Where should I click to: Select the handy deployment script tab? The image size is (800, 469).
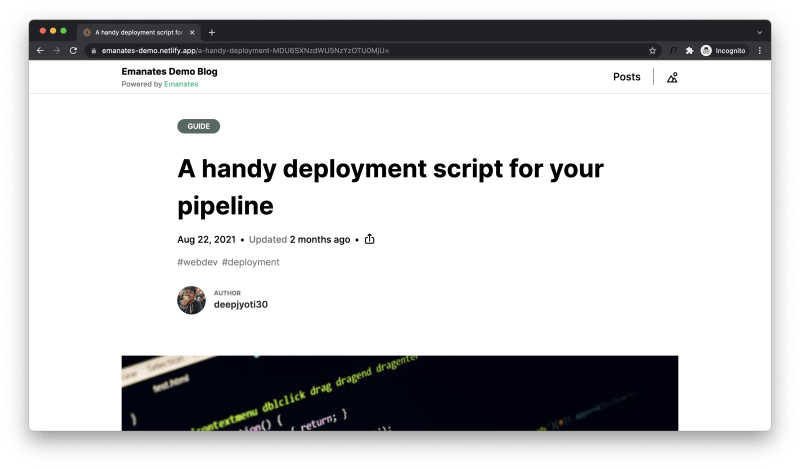coord(139,32)
